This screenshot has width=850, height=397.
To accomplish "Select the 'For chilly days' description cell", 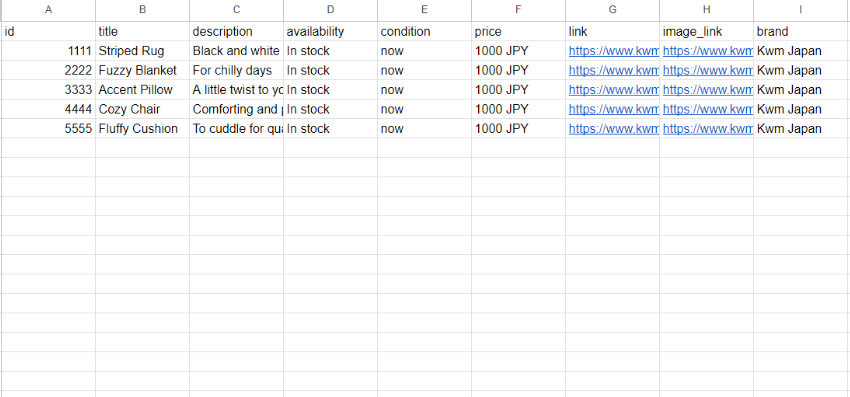I will point(236,71).
